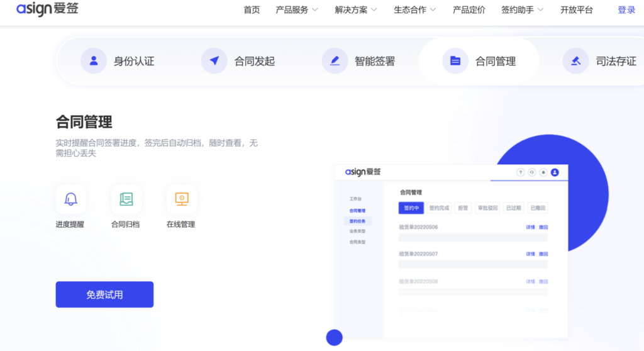
Task: Click the contract management preview screenshot
Action: tap(450, 252)
